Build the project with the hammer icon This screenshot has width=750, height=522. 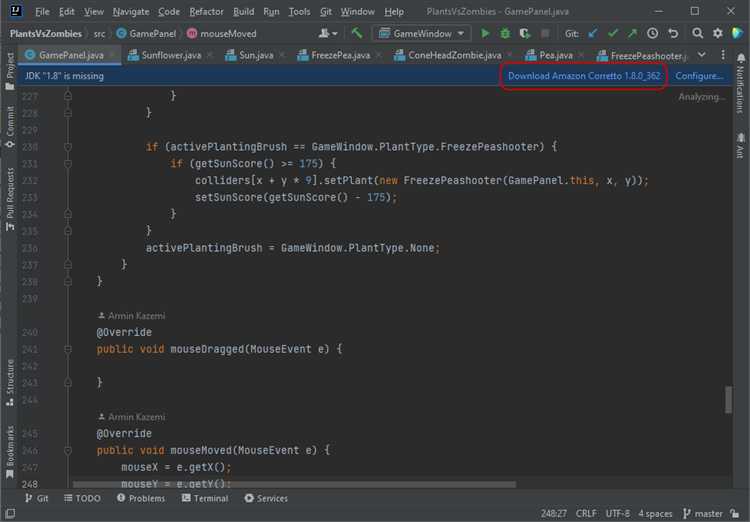coord(357,33)
